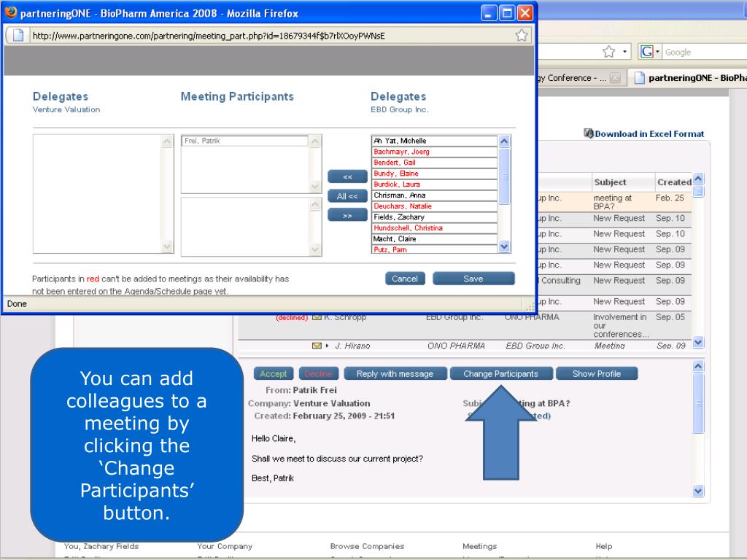
Task: Click the page icon in popup address bar
Action: click(x=18, y=35)
